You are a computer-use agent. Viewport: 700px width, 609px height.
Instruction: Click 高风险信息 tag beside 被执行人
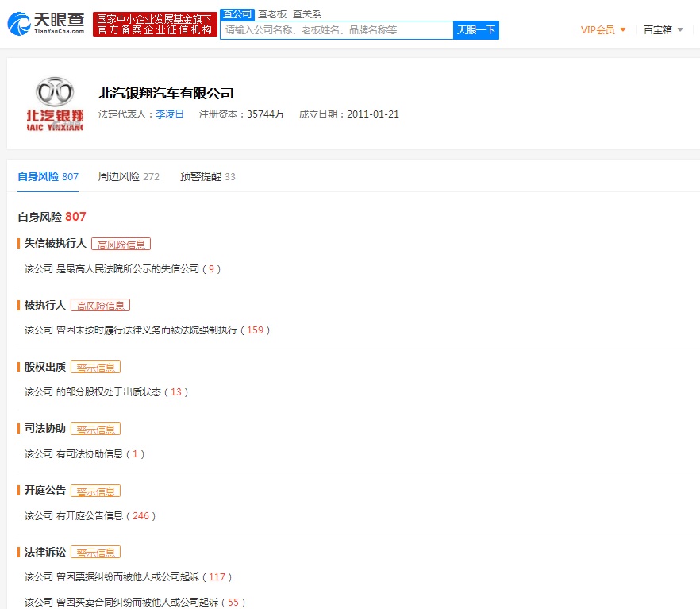tap(101, 306)
